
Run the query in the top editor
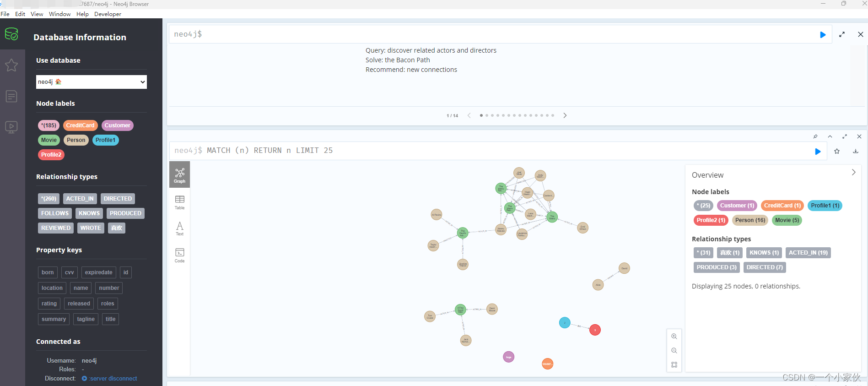coord(823,35)
